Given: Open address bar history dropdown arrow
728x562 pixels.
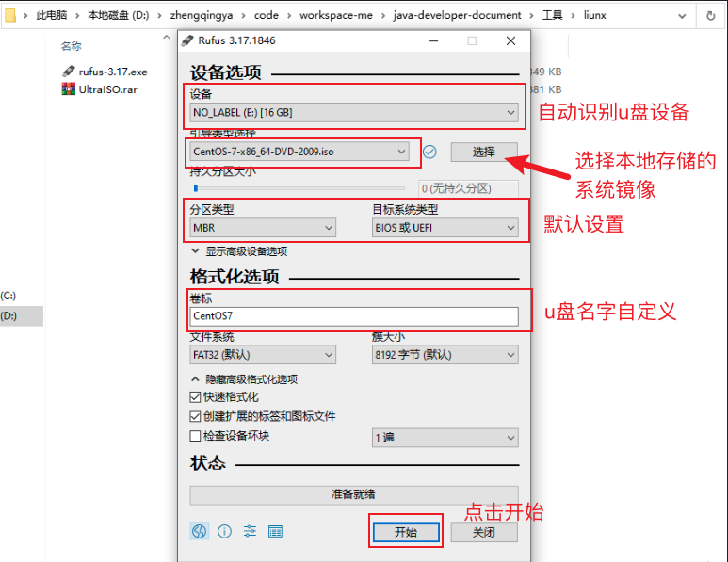Looking at the screenshot, I should [x=682, y=16].
